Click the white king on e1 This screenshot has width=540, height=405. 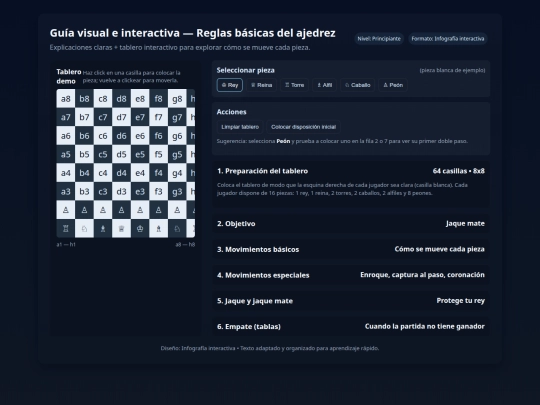point(140,229)
